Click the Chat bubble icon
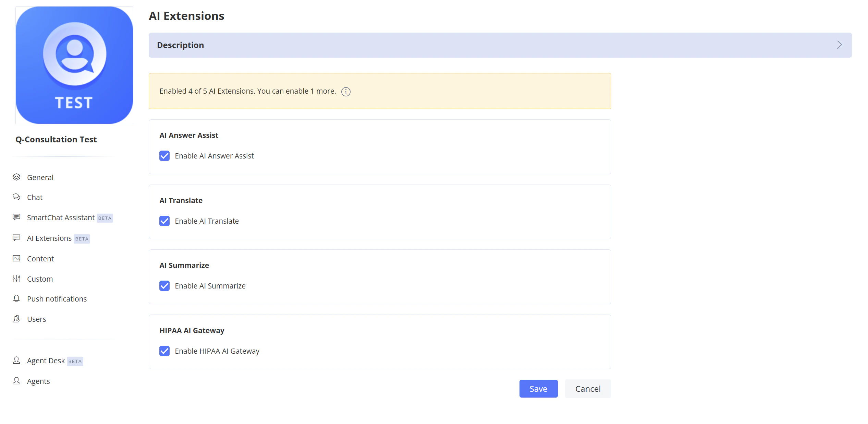The image size is (868, 424). tap(16, 197)
